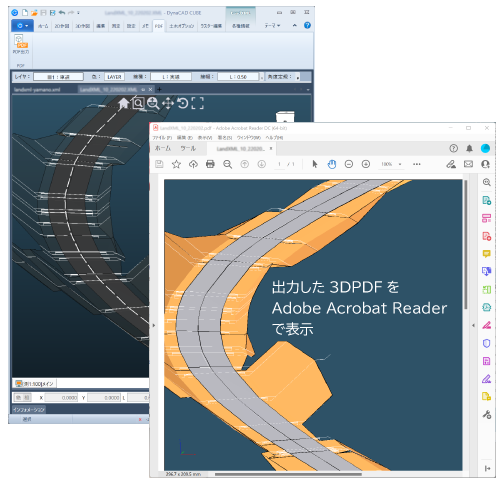Screen dimensions: 500x500
Task: Go to ホーム in Acrobat Reader
Action: coord(163,148)
